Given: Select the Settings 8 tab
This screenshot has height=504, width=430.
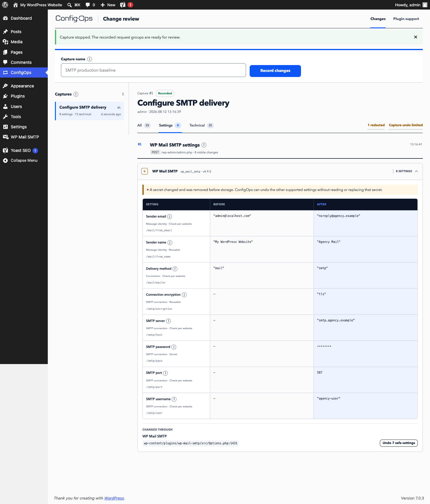Looking at the screenshot, I should pos(170,125).
